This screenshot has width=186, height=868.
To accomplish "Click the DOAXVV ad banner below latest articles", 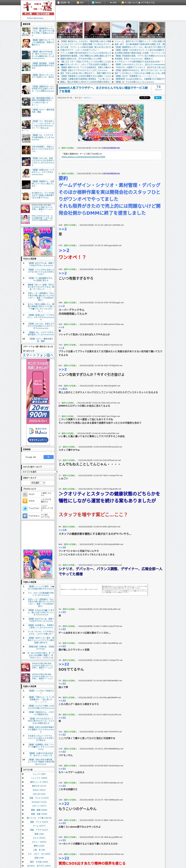I will [x=38, y=242].
